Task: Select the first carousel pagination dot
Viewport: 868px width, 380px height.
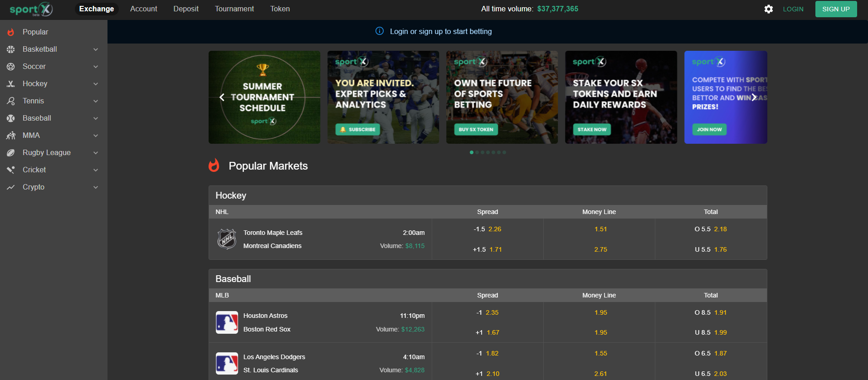Action: [x=472, y=152]
